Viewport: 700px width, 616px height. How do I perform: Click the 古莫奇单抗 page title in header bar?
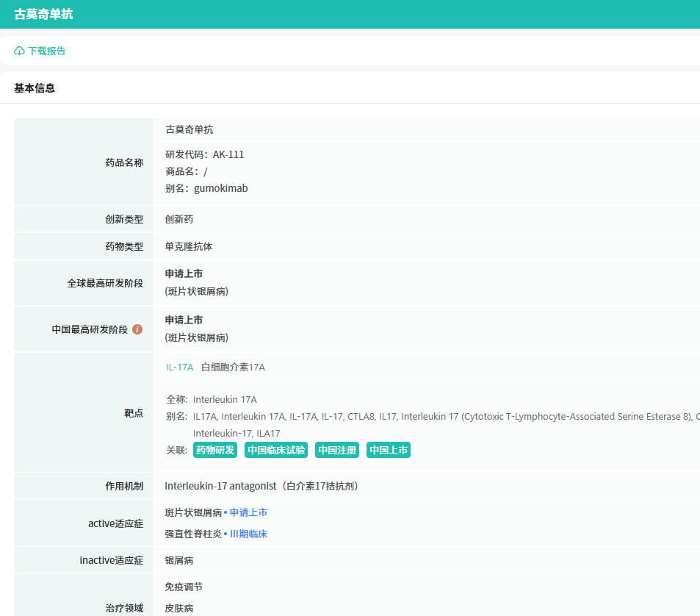pyautogui.click(x=43, y=14)
